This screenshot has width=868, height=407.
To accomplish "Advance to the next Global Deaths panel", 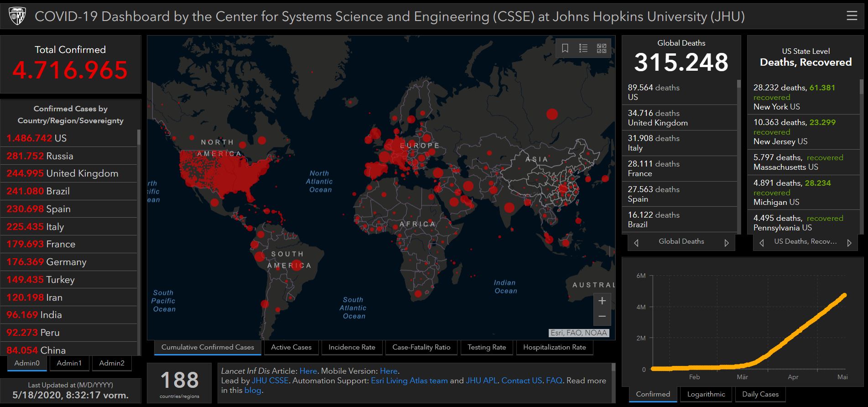I will 727,243.
